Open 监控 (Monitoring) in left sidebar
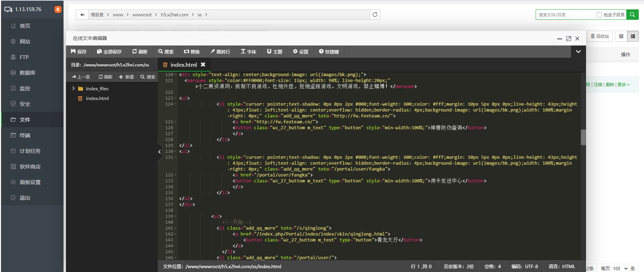Image resolution: width=644 pixels, height=272 pixels. point(32,89)
